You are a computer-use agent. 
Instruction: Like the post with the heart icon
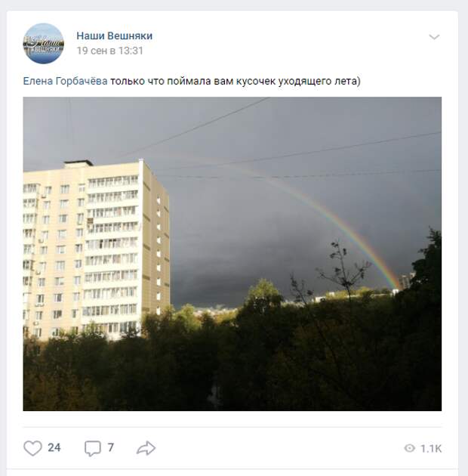(x=32, y=448)
